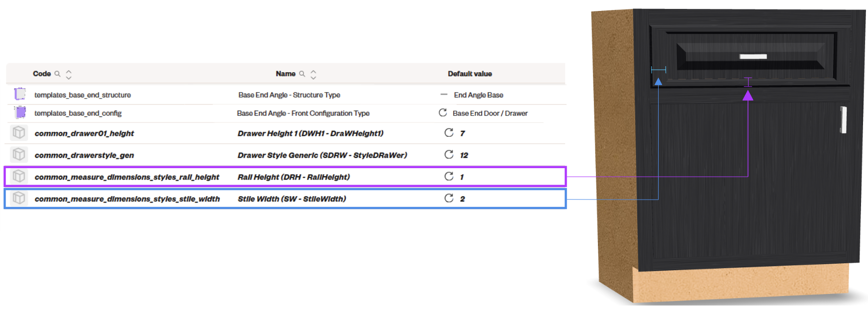Click the Default value column header

tap(470, 74)
